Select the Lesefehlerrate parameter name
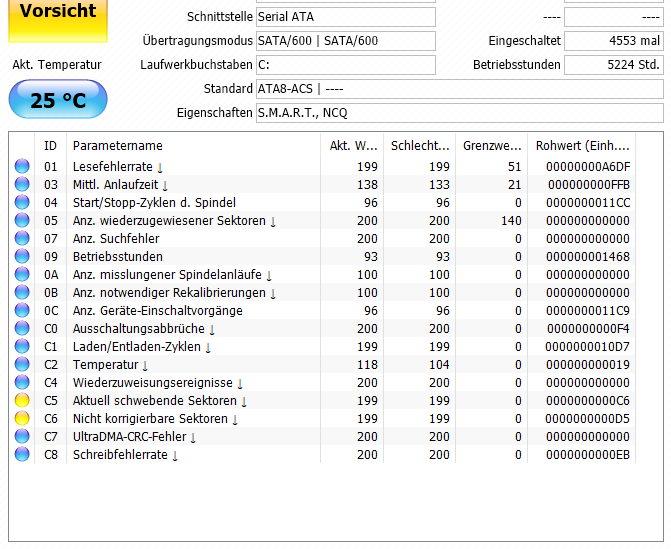 click(x=113, y=166)
